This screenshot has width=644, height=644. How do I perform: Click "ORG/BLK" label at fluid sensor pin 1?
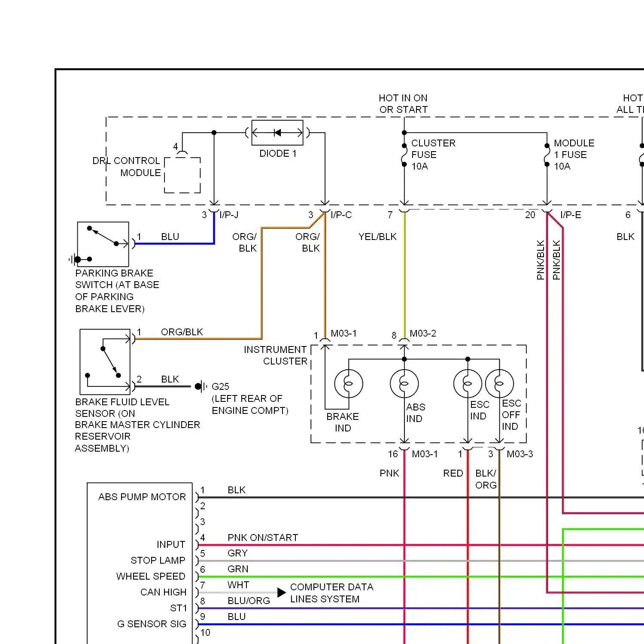tap(182, 332)
